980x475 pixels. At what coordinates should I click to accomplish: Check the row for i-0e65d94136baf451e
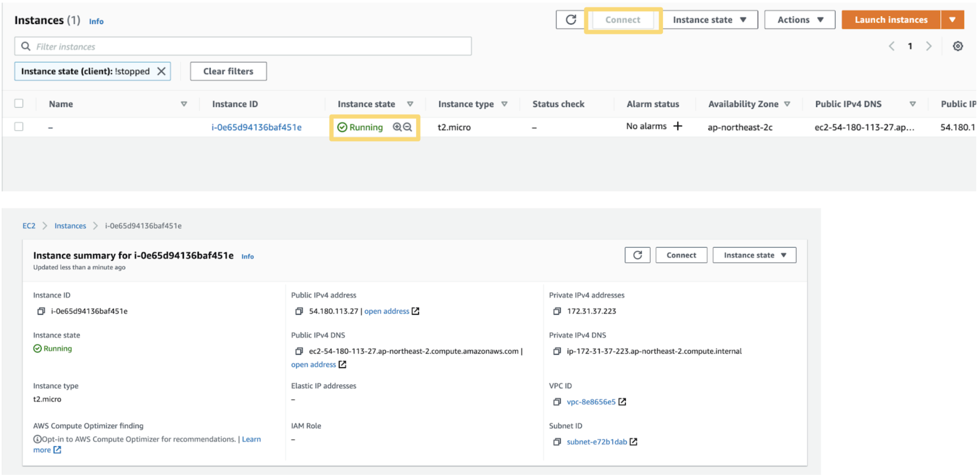pyautogui.click(x=19, y=127)
